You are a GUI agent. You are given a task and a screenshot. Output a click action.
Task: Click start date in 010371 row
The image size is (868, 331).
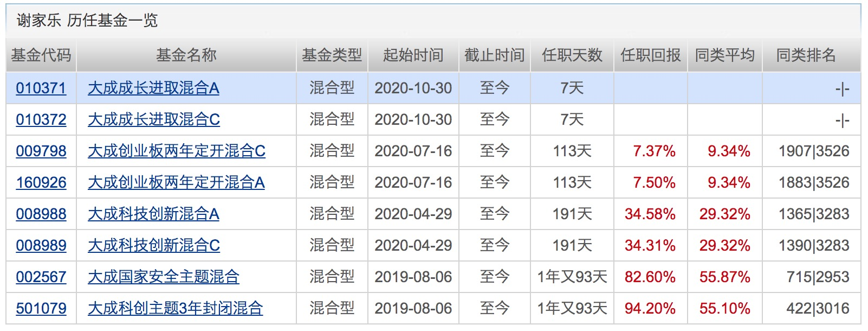[413, 88]
